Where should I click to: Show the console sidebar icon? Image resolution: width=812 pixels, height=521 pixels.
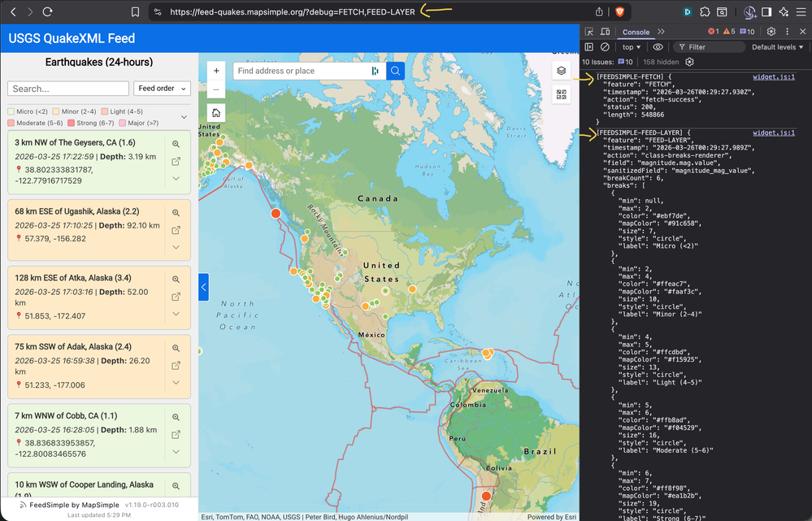(588, 47)
